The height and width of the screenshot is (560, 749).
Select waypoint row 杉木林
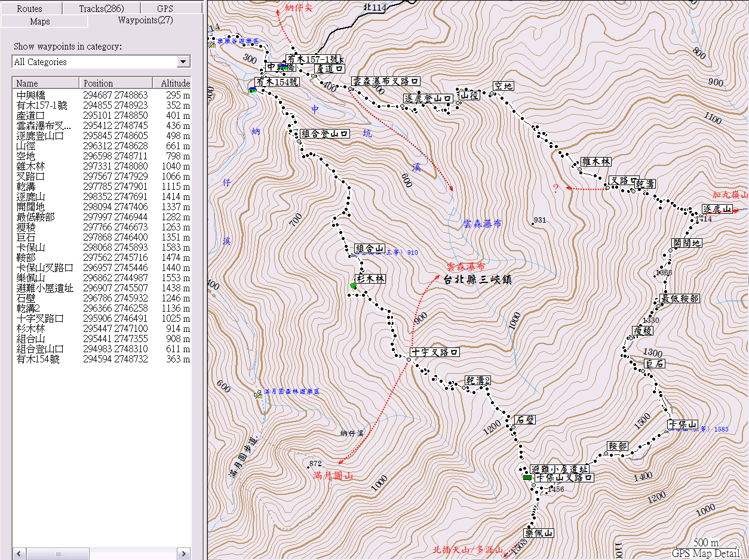pos(102,328)
